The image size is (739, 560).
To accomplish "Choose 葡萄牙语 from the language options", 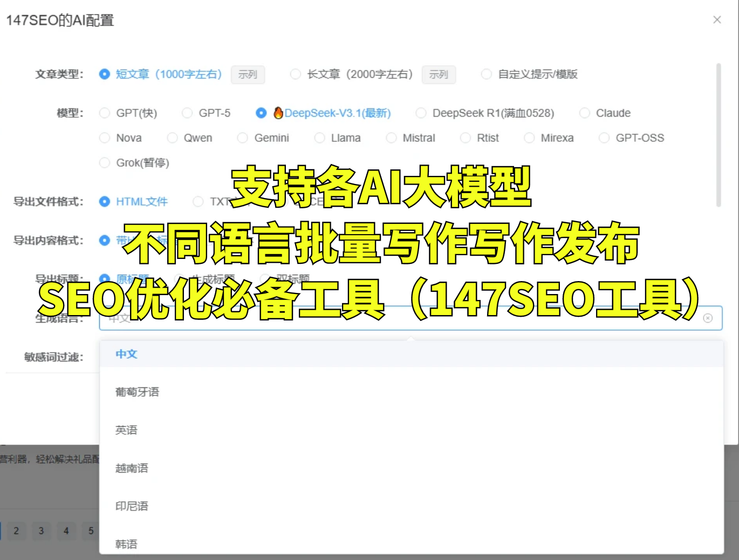I will pyautogui.click(x=138, y=392).
